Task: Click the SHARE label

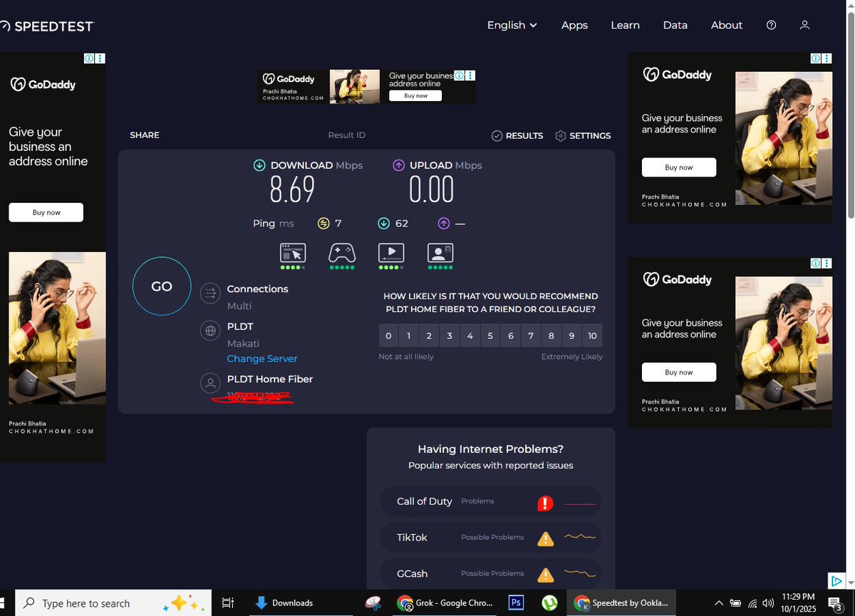Action: (145, 135)
